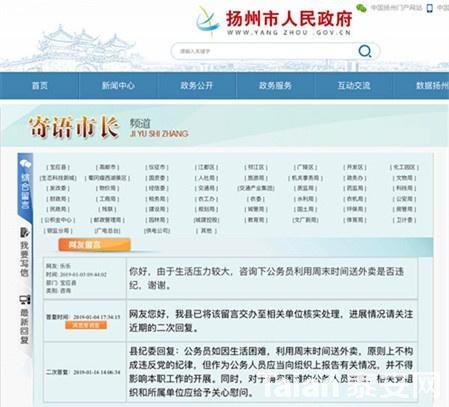
Task: Click the 其他 category link
Action: (x=207, y=231)
